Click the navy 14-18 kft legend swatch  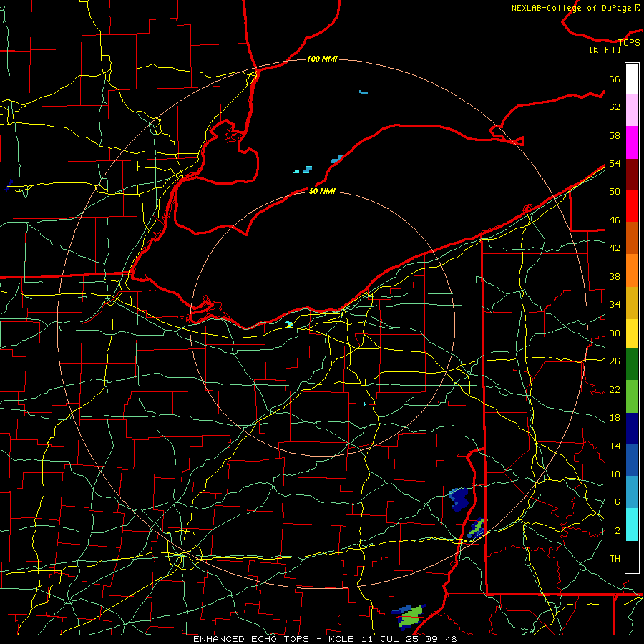[632, 429]
